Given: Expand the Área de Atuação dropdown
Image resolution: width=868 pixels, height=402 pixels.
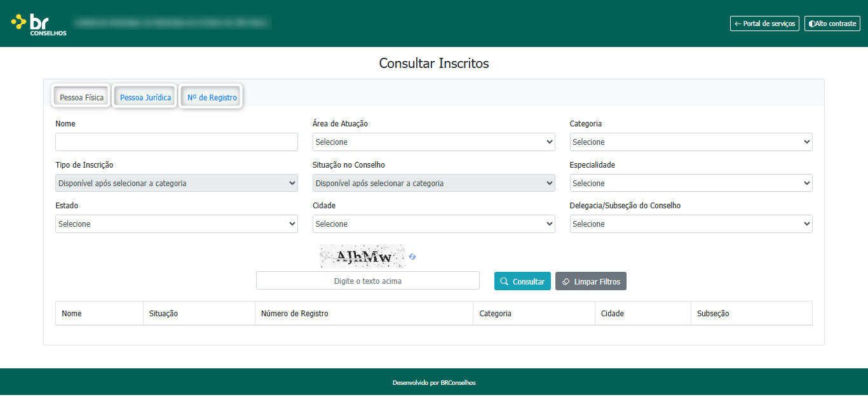Looking at the screenshot, I should [x=434, y=142].
